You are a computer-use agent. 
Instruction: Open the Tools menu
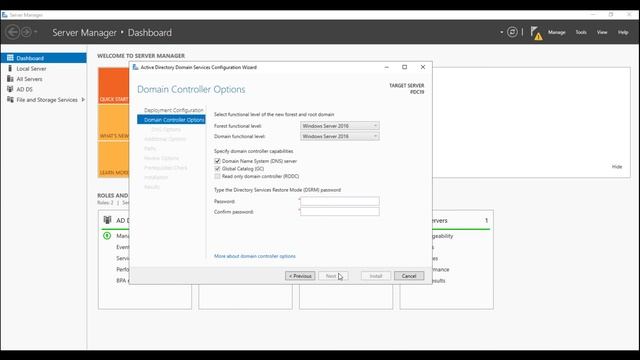tap(581, 32)
